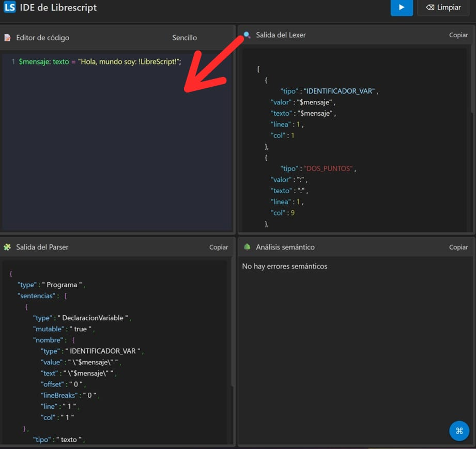Click the Salida del Parser panel title
Screen dimensions: 476x449
[x=42, y=247]
